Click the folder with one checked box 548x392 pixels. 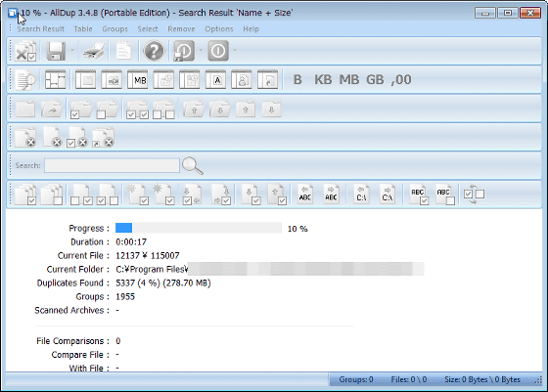[80, 109]
